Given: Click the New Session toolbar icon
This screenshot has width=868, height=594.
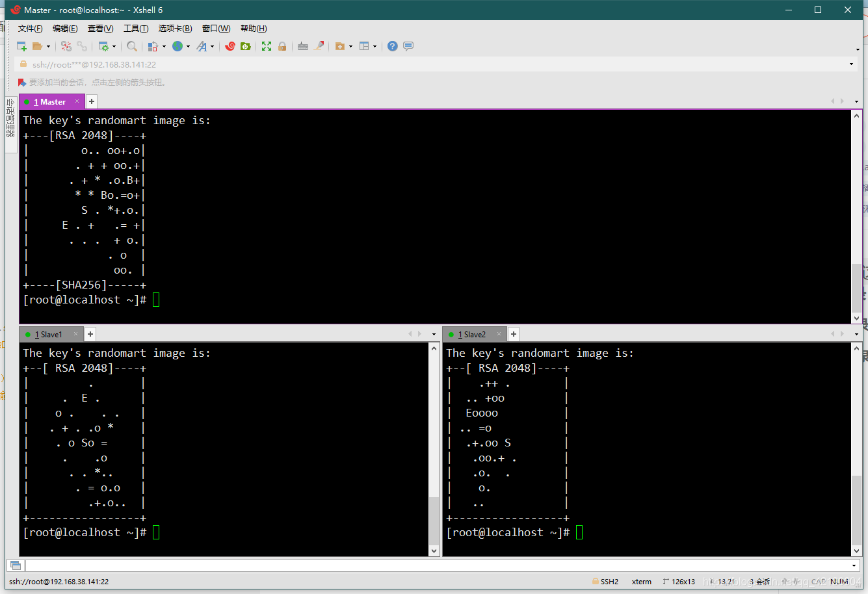Looking at the screenshot, I should point(21,46).
